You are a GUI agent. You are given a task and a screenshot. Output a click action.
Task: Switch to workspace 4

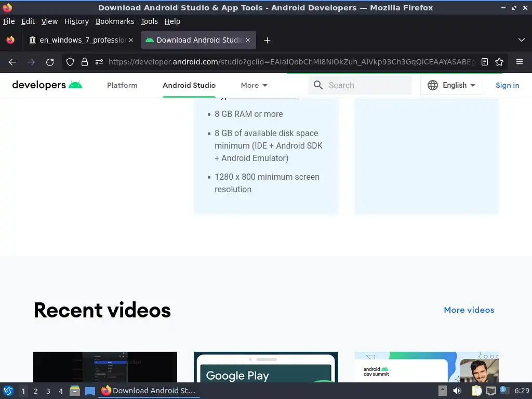click(61, 391)
